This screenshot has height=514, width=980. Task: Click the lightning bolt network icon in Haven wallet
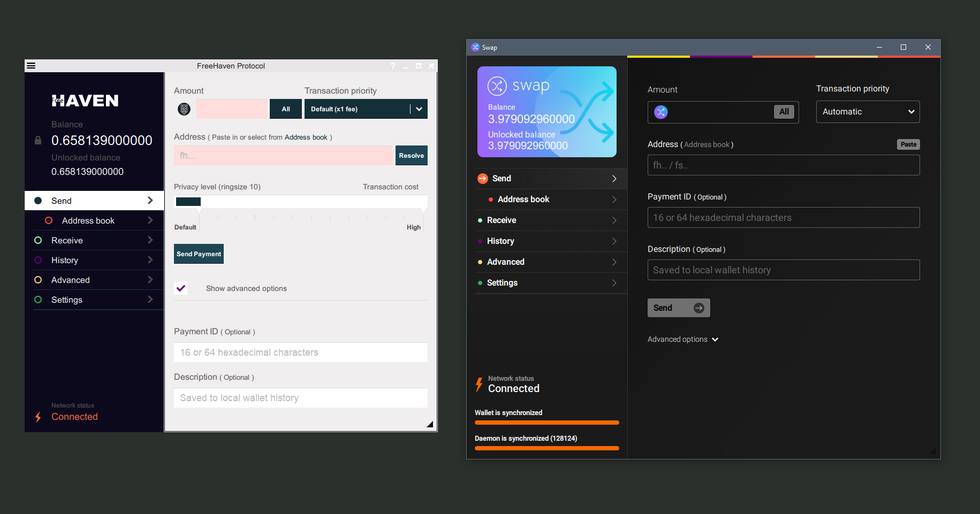(x=38, y=417)
